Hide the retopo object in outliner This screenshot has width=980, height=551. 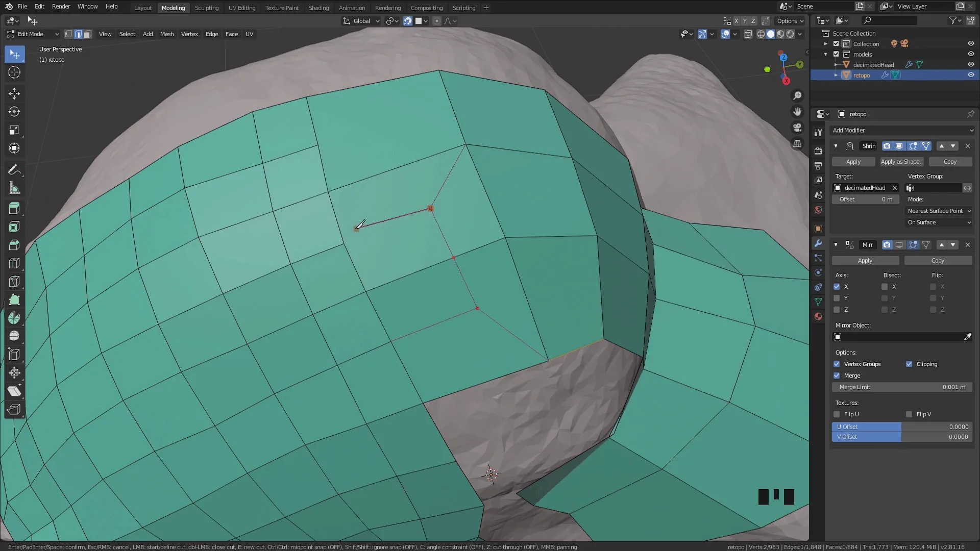point(971,75)
